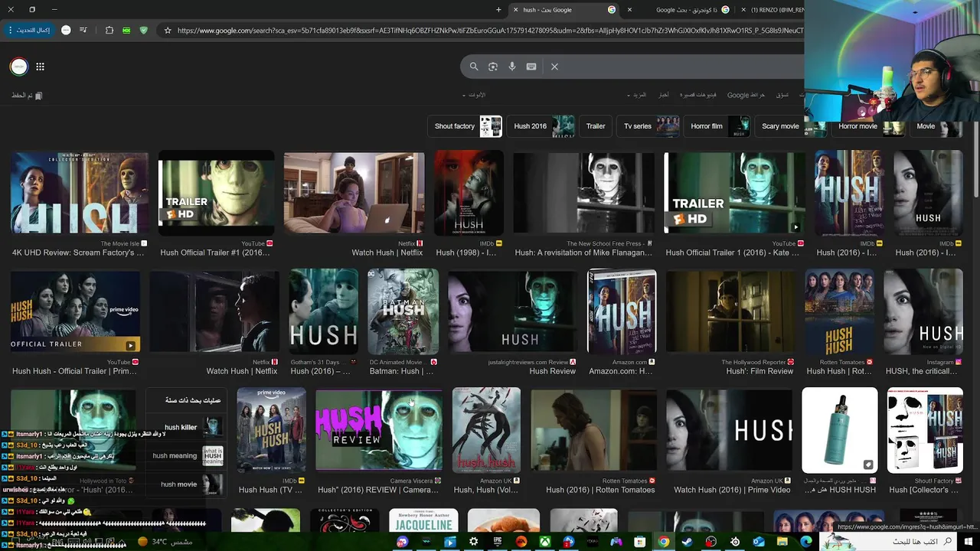Open the new tab plus button
The width and height of the screenshot is (980, 551).
tap(498, 10)
